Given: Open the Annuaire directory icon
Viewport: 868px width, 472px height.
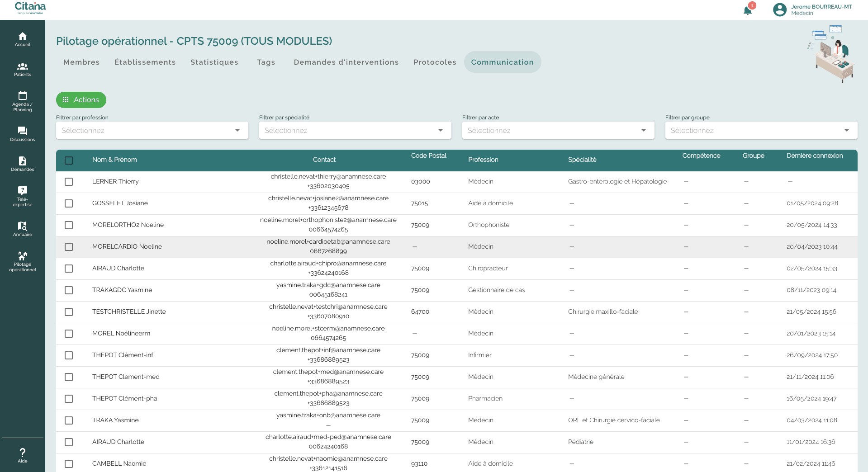Looking at the screenshot, I should coord(22,226).
